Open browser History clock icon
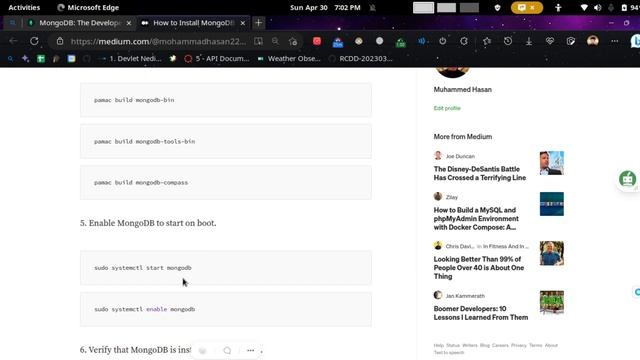The image size is (640, 360). tap(508, 41)
